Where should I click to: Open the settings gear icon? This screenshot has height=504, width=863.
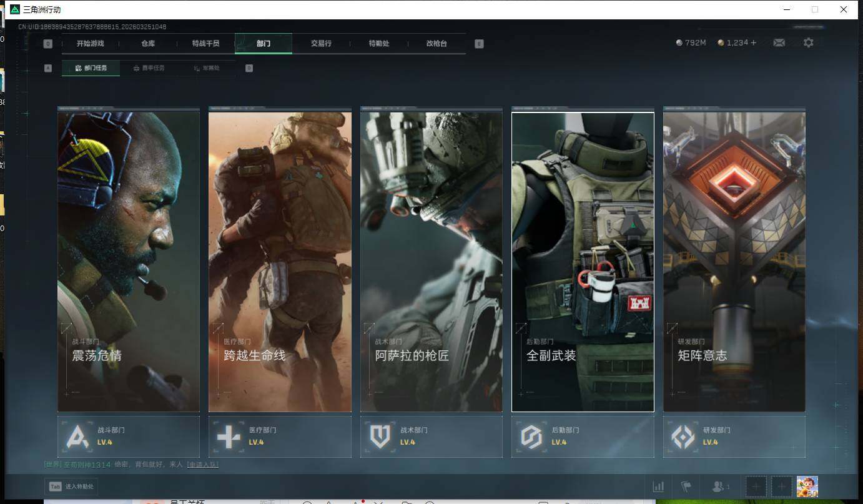pyautogui.click(x=808, y=42)
